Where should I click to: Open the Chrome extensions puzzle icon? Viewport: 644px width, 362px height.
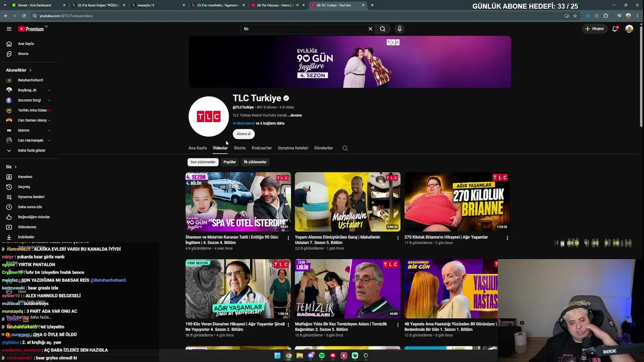click(x=606, y=16)
